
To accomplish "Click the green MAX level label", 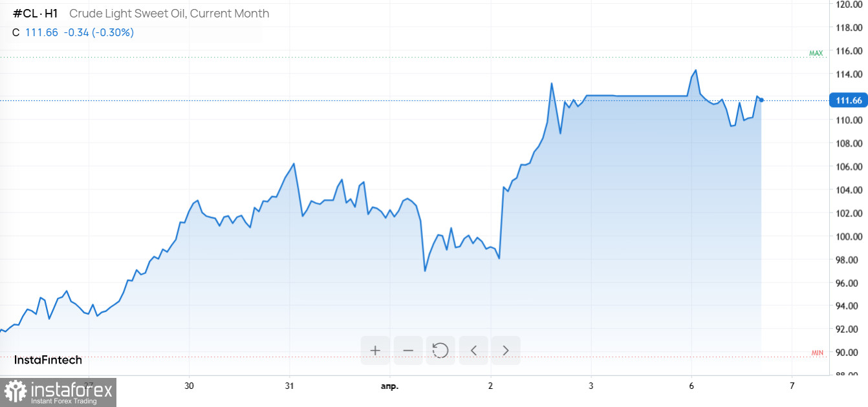I will click(x=816, y=53).
